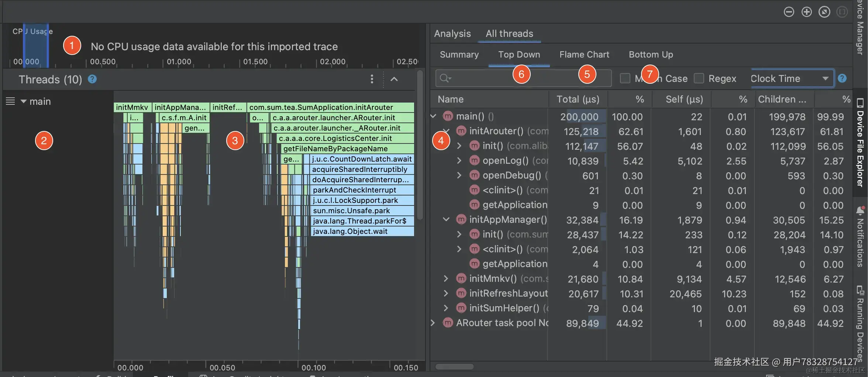Click the self time value 20,465
Screen dimensions: 868x377
(686, 294)
